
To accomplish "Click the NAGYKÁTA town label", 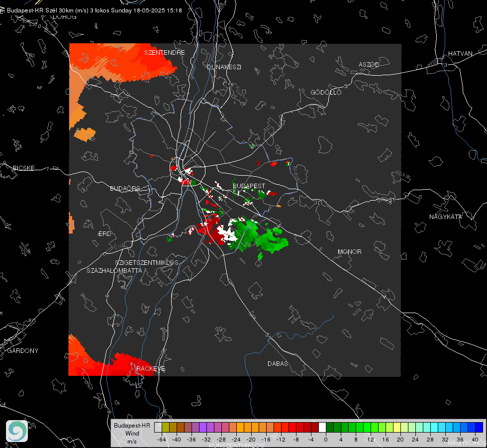I will pos(446,217).
